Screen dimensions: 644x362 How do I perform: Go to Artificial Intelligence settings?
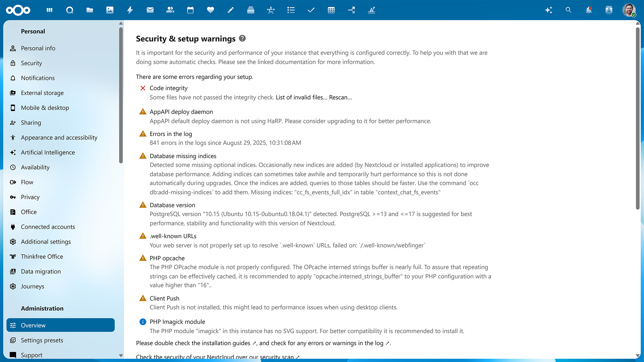click(48, 152)
